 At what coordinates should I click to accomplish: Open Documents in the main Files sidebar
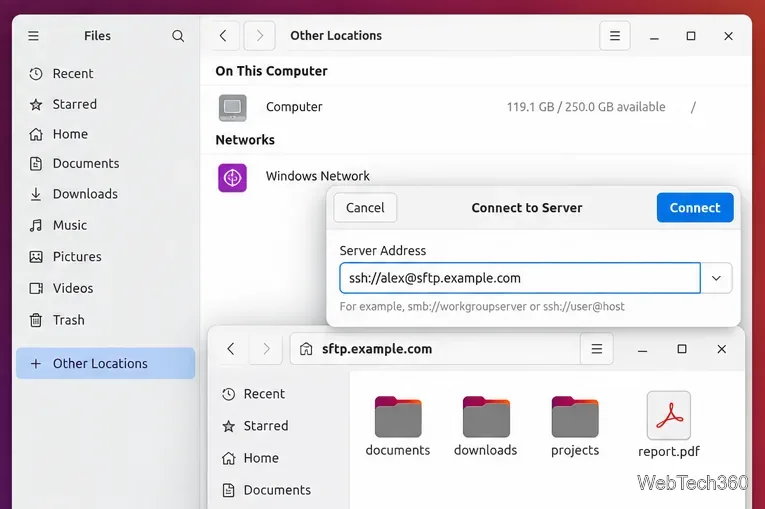tap(105, 163)
